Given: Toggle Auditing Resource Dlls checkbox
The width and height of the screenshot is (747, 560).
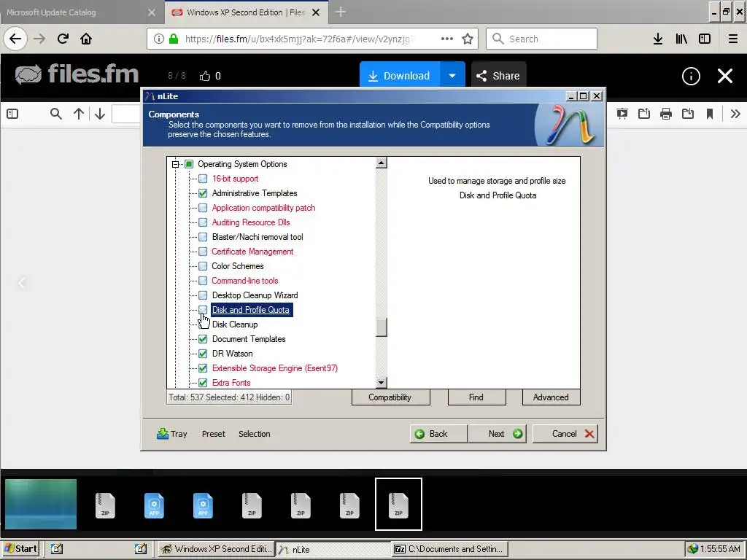Looking at the screenshot, I should coord(203,222).
